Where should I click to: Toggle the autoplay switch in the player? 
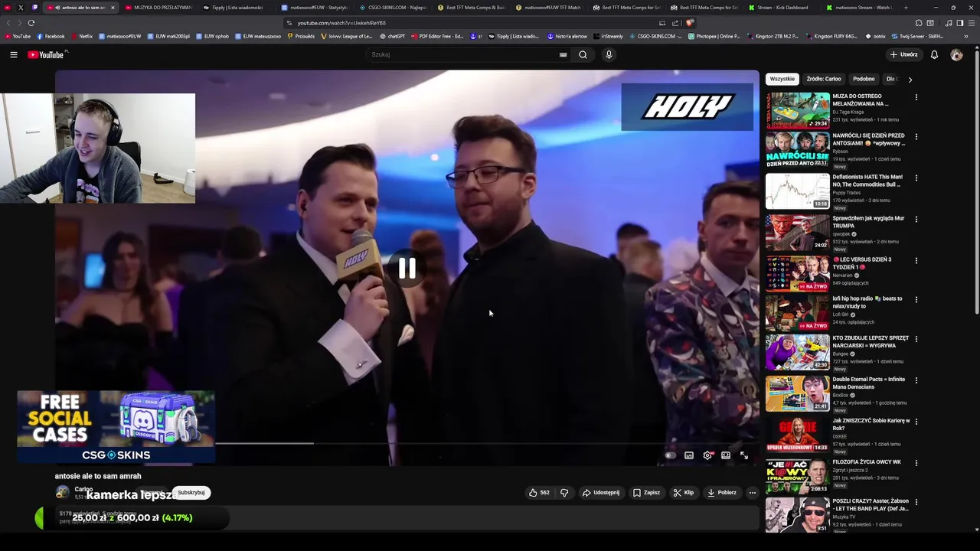(x=671, y=455)
